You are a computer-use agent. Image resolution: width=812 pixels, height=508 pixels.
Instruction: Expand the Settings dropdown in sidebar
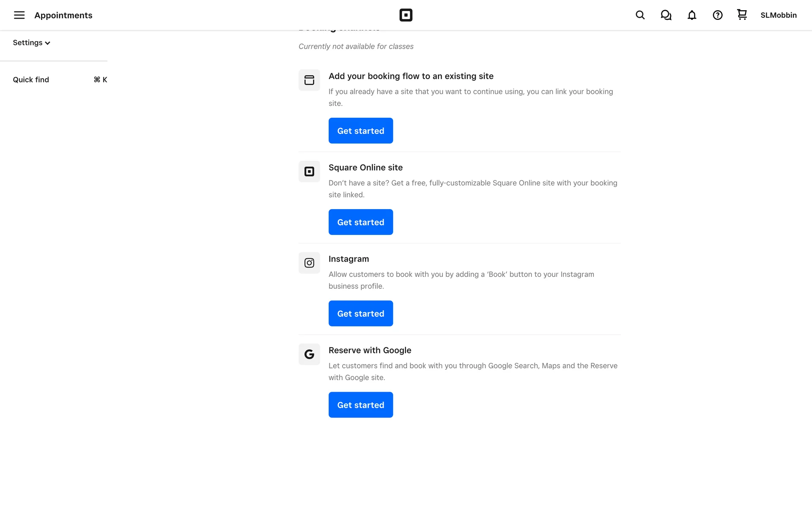(31, 43)
